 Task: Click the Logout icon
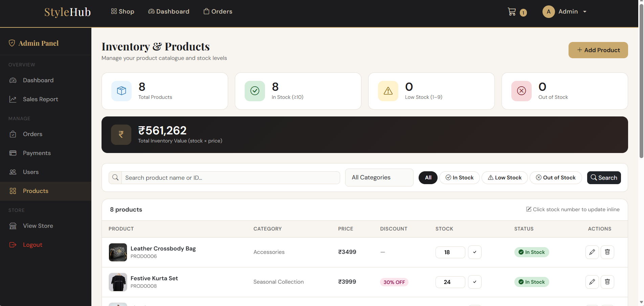pos(13,245)
